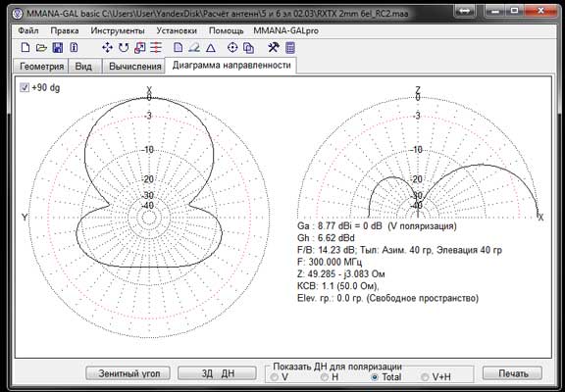Open the calculator toolbar icon

[290, 47]
